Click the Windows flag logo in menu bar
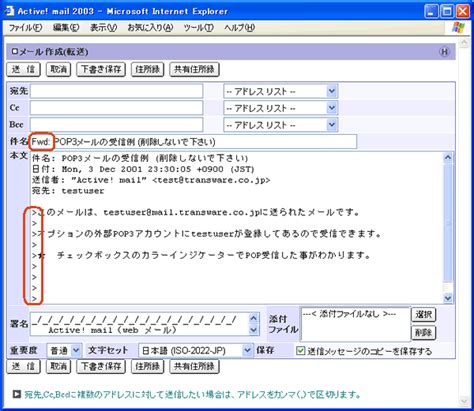Screen dimensions: 474x411 459,27
